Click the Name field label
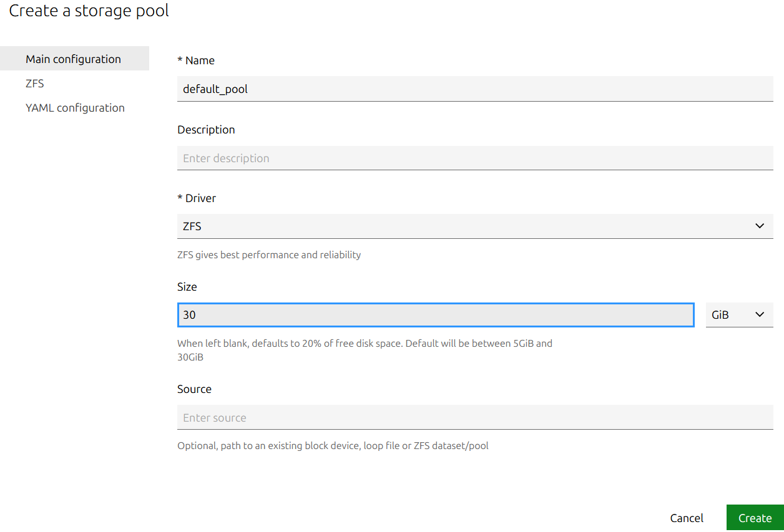Image resolution: width=784 pixels, height=532 pixels. tap(196, 60)
